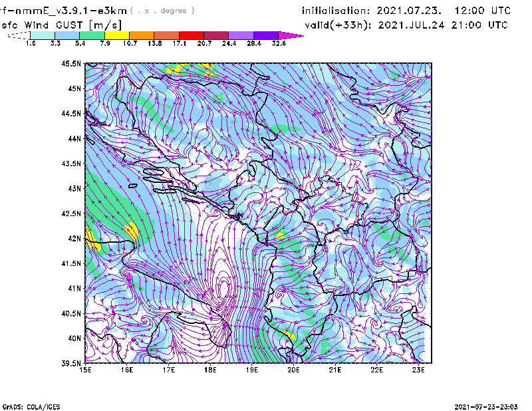This screenshot has height=411, width=532.
Task: Click the '15E' longitude label
Action: 85,370
